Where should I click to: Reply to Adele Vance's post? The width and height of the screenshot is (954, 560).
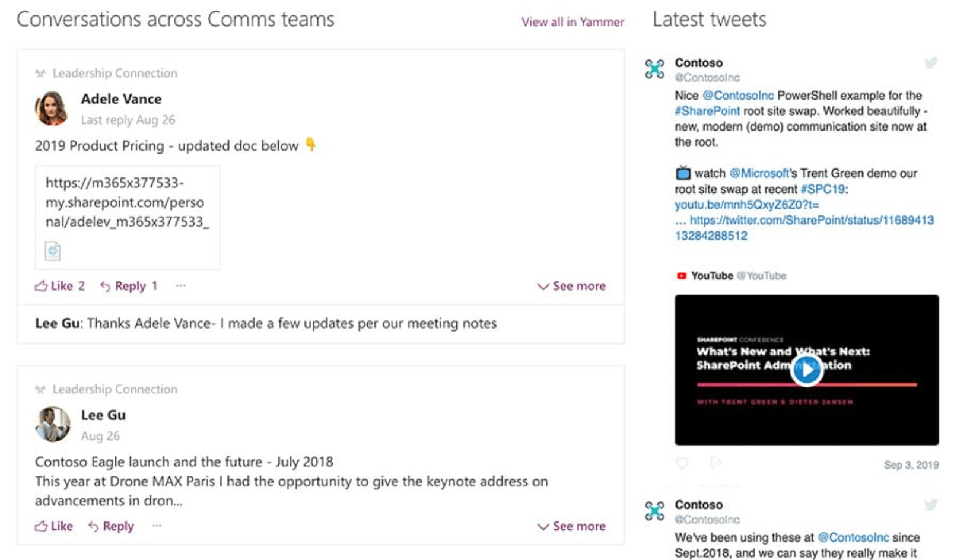(129, 286)
